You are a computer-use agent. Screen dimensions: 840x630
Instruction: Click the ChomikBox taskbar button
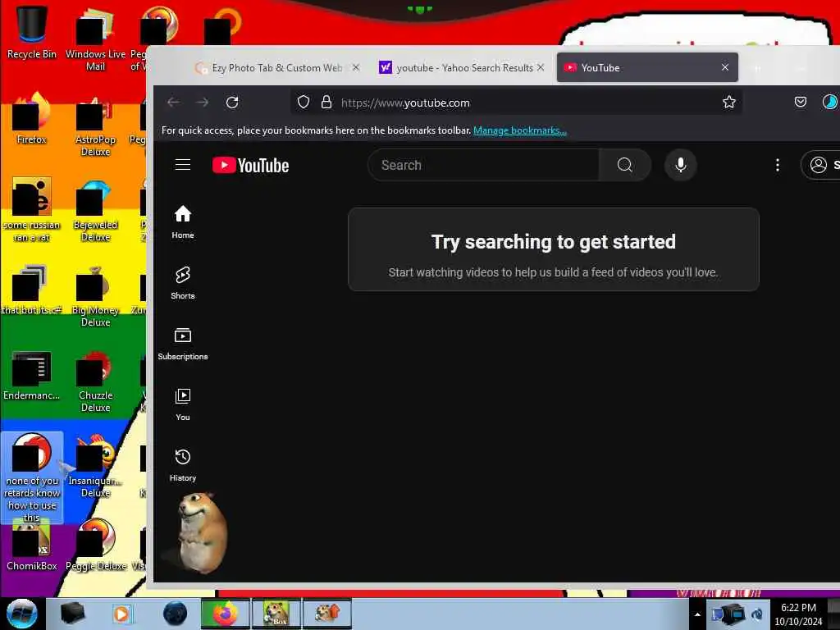pos(276,614)
